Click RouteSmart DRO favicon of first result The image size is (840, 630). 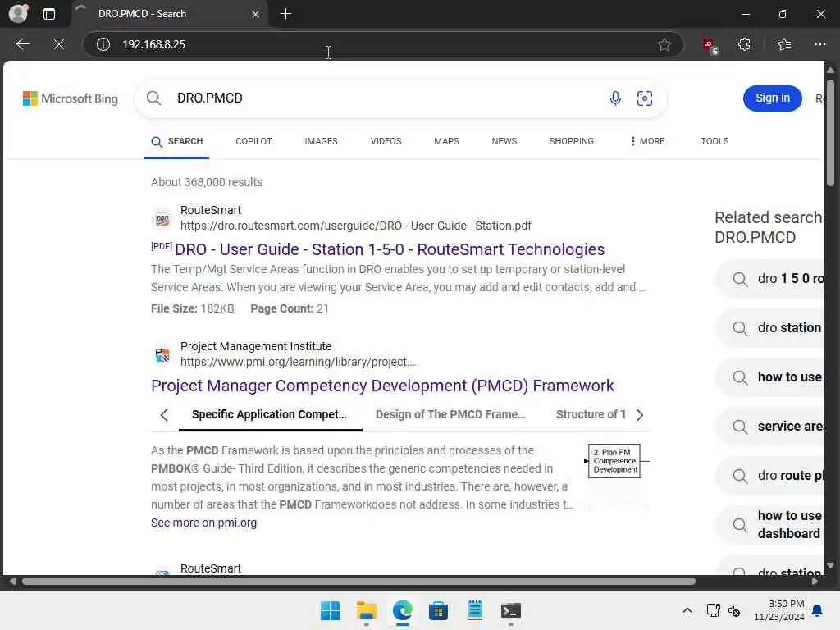point(162,218)
